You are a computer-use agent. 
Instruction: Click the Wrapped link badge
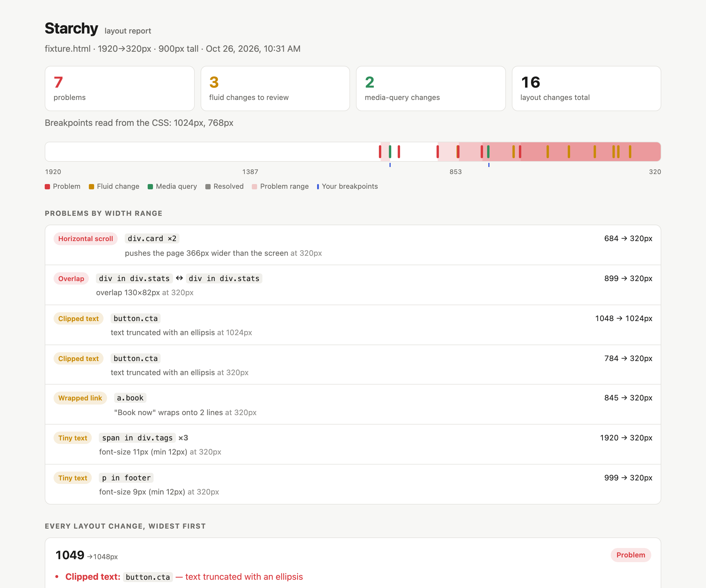pyautogui.click(x=80, y=398)
